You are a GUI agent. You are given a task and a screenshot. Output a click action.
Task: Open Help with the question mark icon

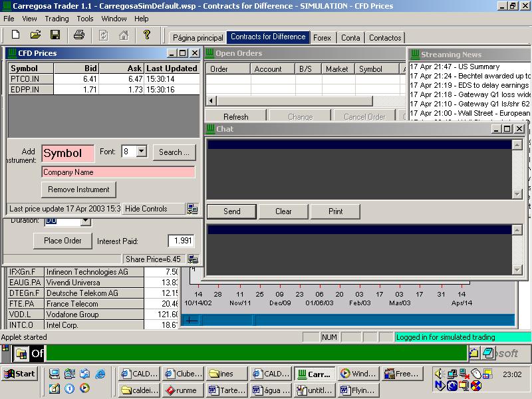(147, 35)
